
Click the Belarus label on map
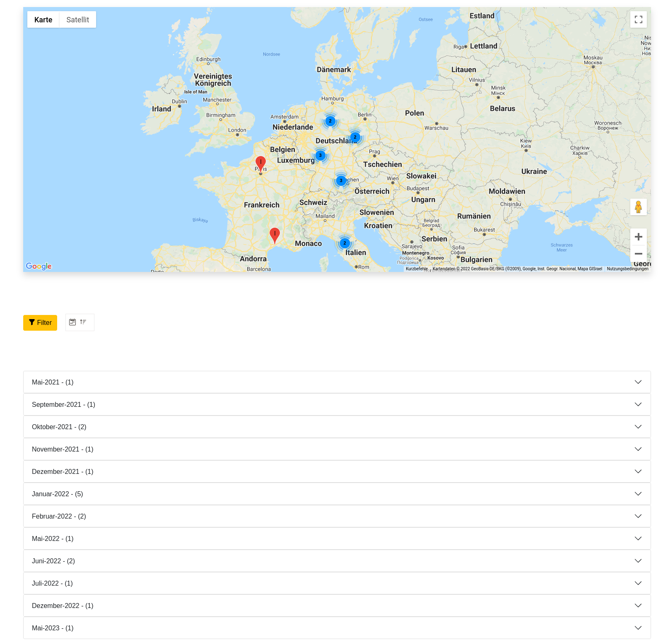tap(503, 108)
